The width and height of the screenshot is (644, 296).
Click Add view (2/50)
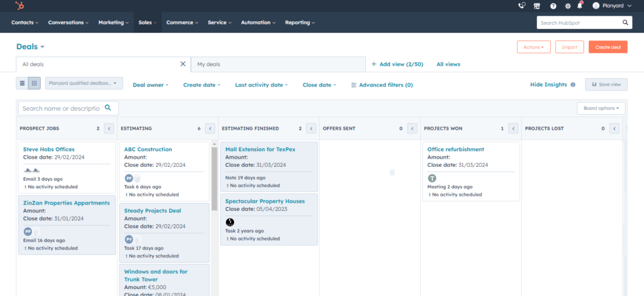(397, 64)
